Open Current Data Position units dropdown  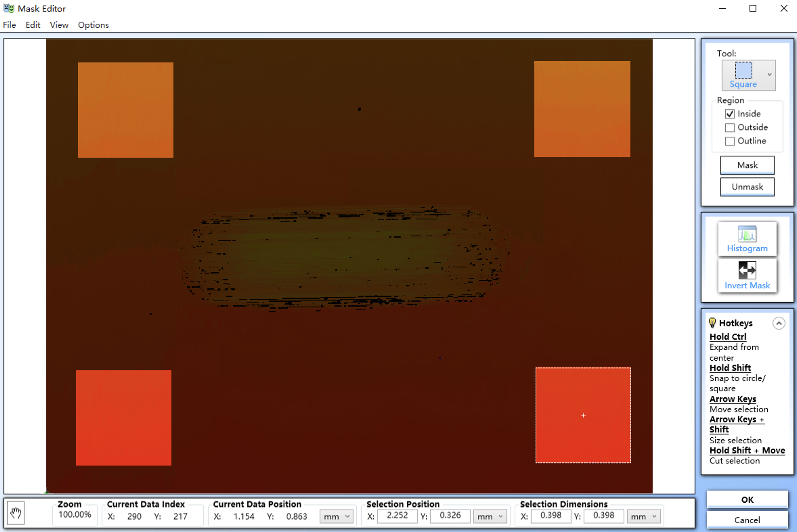pyautogui.click(x=336, y=516)
